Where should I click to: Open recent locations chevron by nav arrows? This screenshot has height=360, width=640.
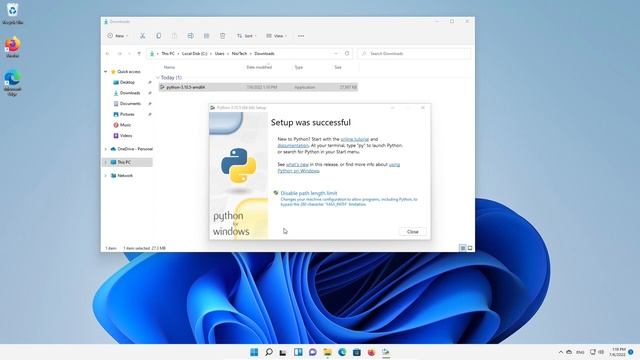click(129, 53)
